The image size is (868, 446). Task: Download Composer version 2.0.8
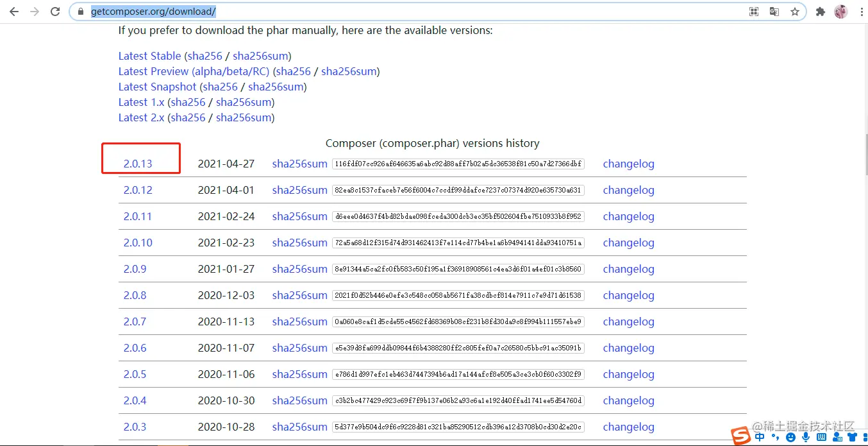click(x=135, y=295)
